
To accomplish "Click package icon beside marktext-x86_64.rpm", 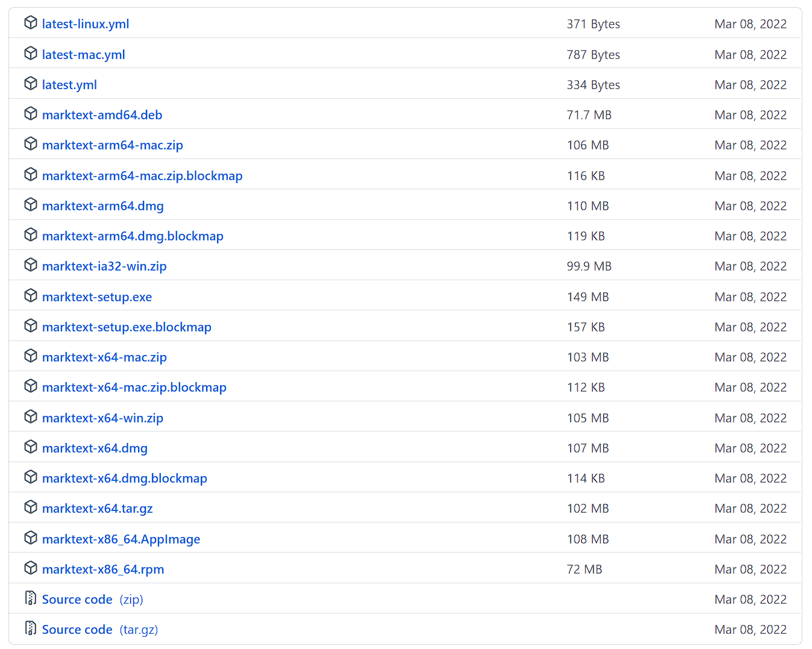I will pyautogui.click(x=31, y=568).
